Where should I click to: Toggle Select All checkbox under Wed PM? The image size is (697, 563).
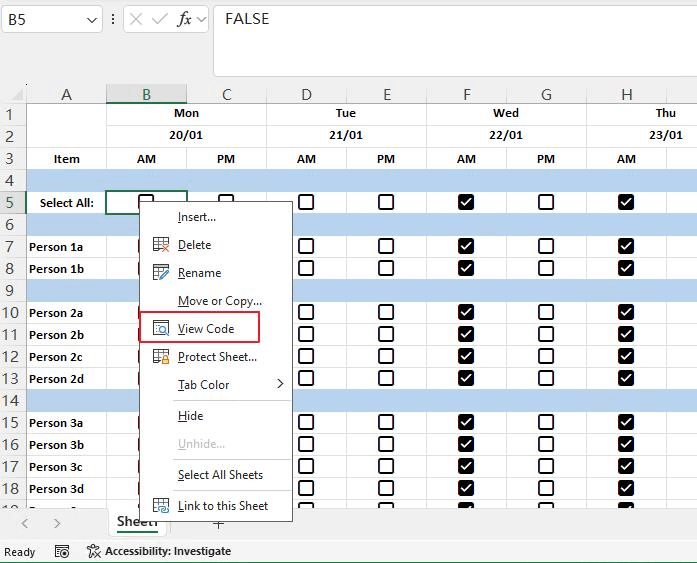click(x=546, y=202)
